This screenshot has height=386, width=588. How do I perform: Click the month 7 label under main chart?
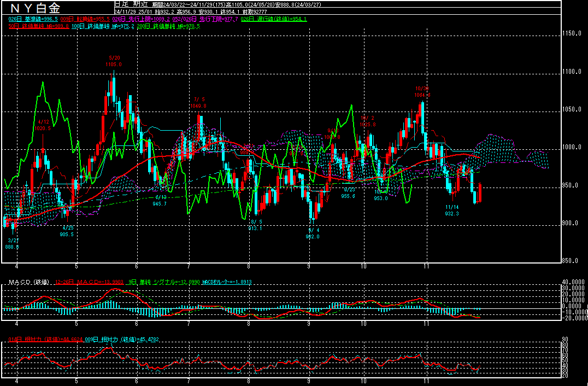point(189,266)
